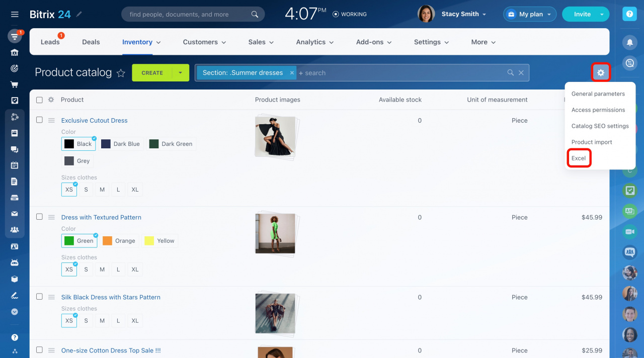Check the Silk Black Dress row checkbox

(x=39, y=297)
